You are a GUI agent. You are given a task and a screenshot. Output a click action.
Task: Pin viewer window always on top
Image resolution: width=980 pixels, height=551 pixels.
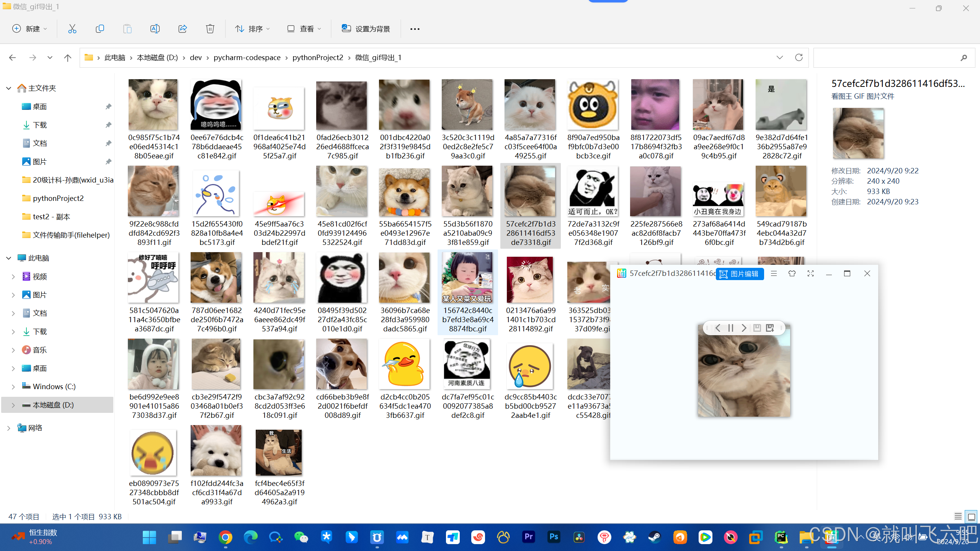[x=792, y=274]
